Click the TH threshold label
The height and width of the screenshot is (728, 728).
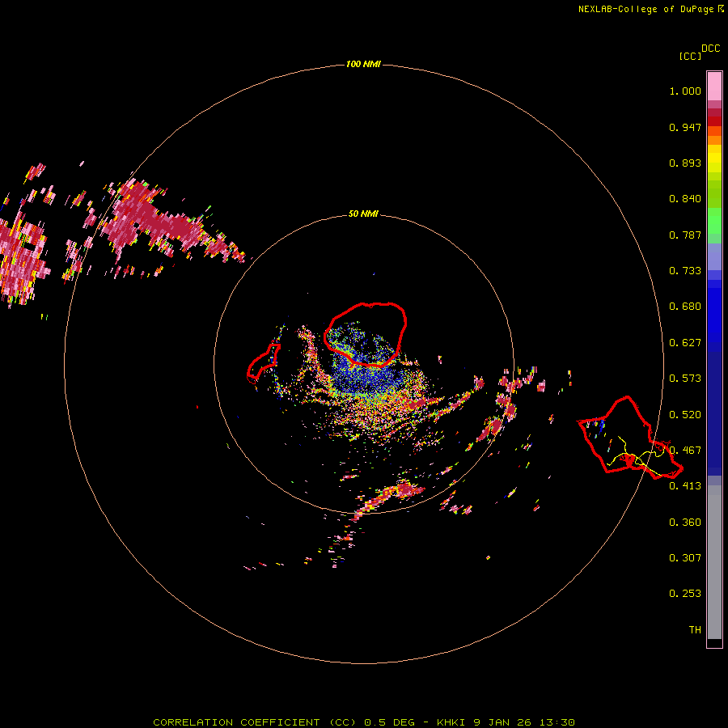coord(695,630)
